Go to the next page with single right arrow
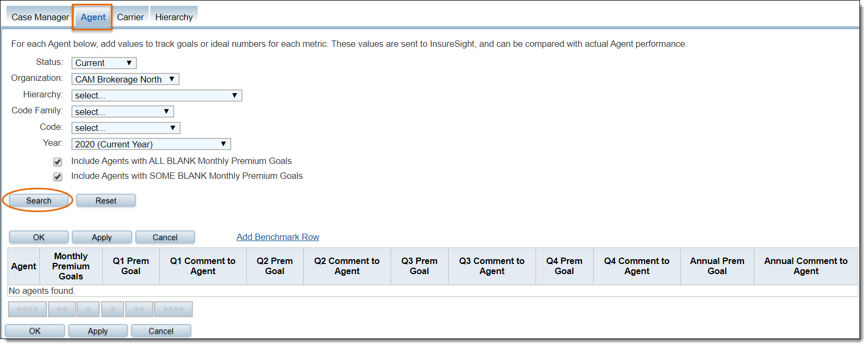The image size is (868, 347). point(112,309)
